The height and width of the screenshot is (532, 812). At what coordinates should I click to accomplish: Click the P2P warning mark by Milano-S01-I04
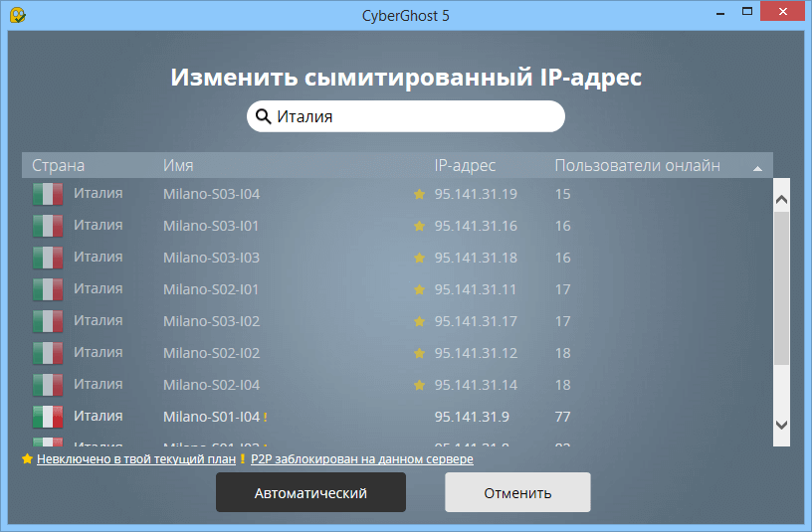[x=266, y=418]
